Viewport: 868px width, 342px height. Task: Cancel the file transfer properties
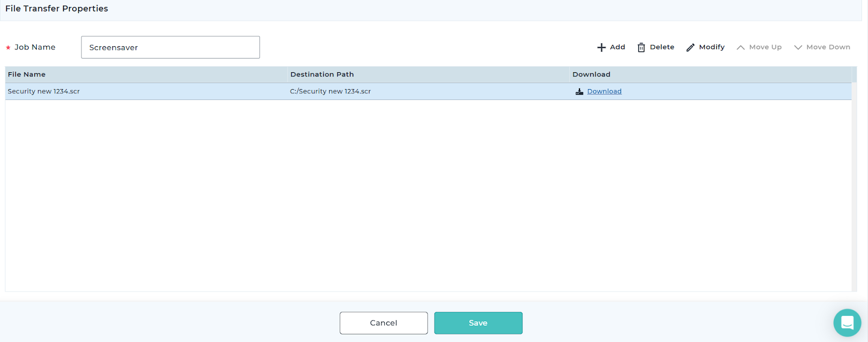(x=384, y=323)
